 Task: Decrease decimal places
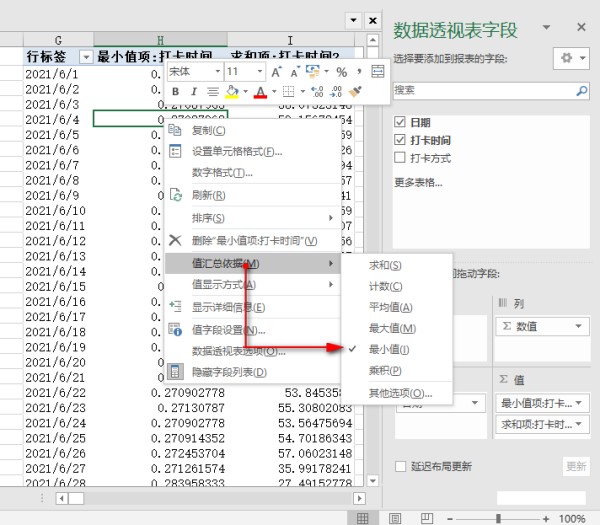[336, 92]
